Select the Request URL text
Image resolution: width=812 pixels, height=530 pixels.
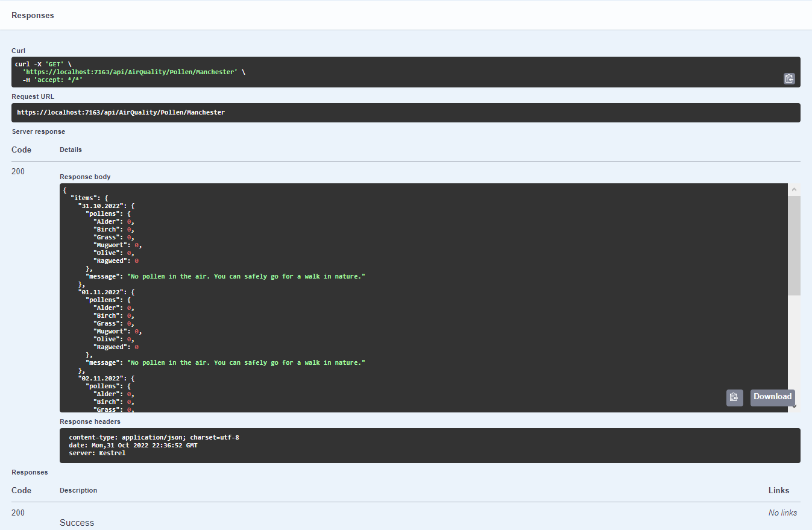(x=121, y=112)
